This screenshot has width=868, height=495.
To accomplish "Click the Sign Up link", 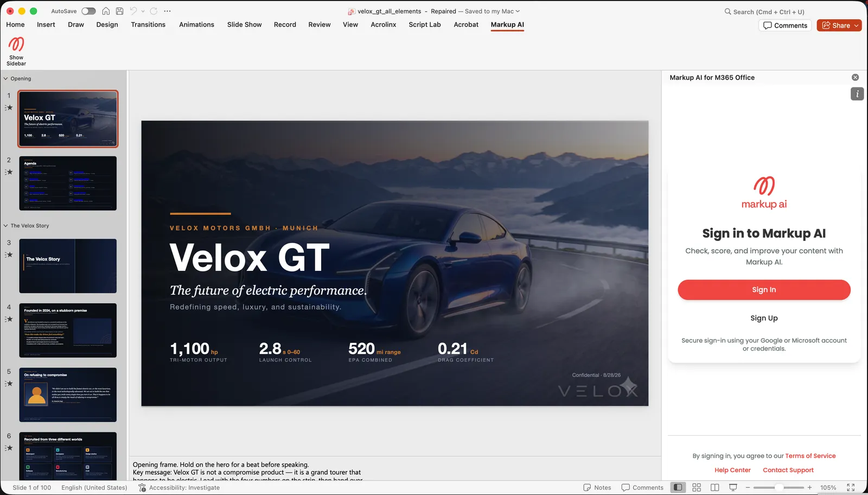I will coord(764,318).
